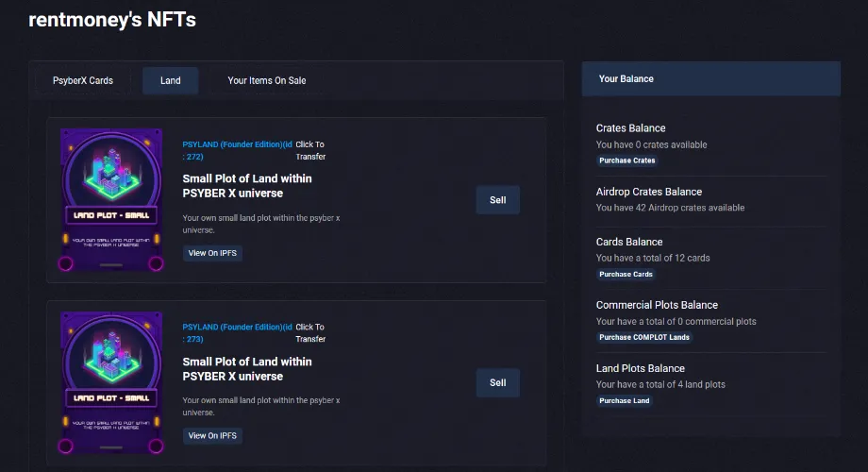868x472 pixels.
Task: Click the description text under plot 273
Action: click(x=261, y=407)
